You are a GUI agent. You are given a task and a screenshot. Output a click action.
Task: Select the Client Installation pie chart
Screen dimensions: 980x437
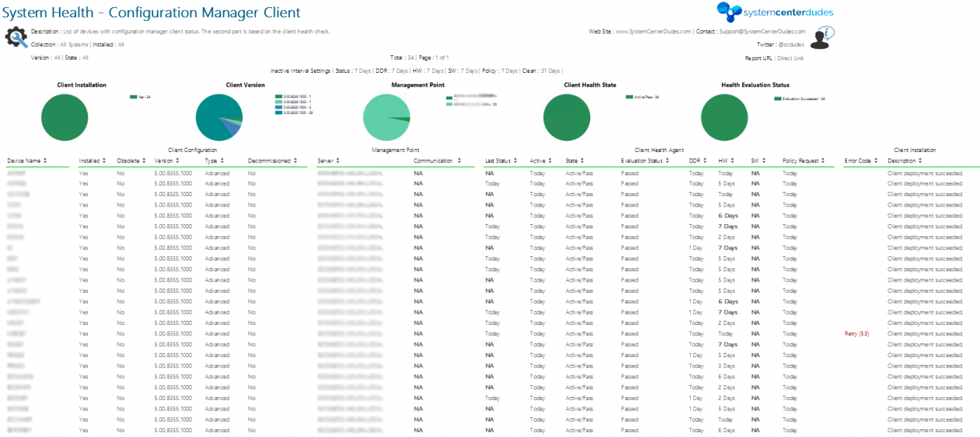(64, 117)
